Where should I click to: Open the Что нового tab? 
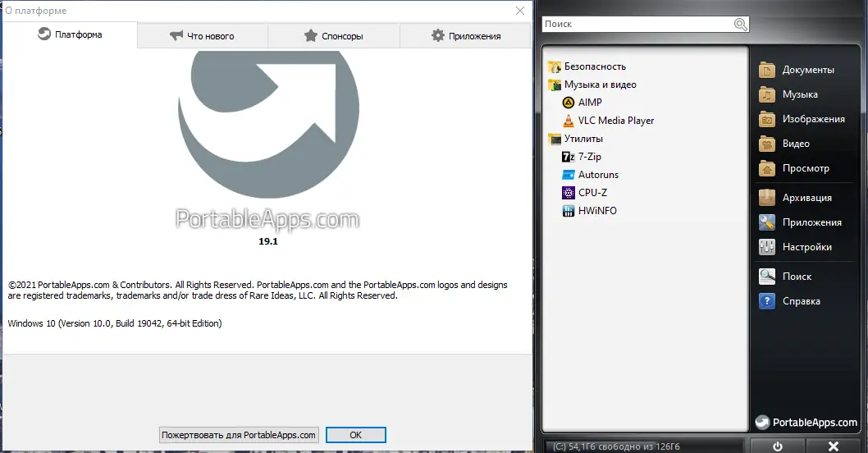203,36
